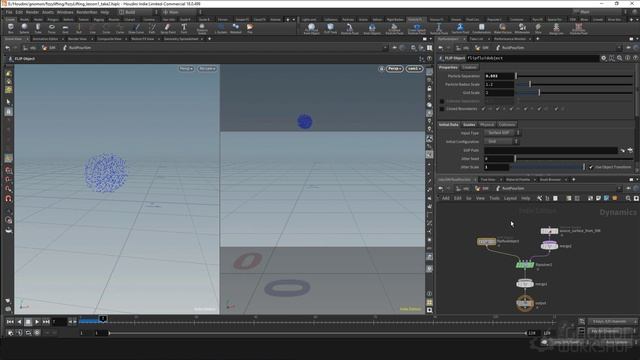
Task: Open the Input Type dropdown
Action: coord(502,133)
